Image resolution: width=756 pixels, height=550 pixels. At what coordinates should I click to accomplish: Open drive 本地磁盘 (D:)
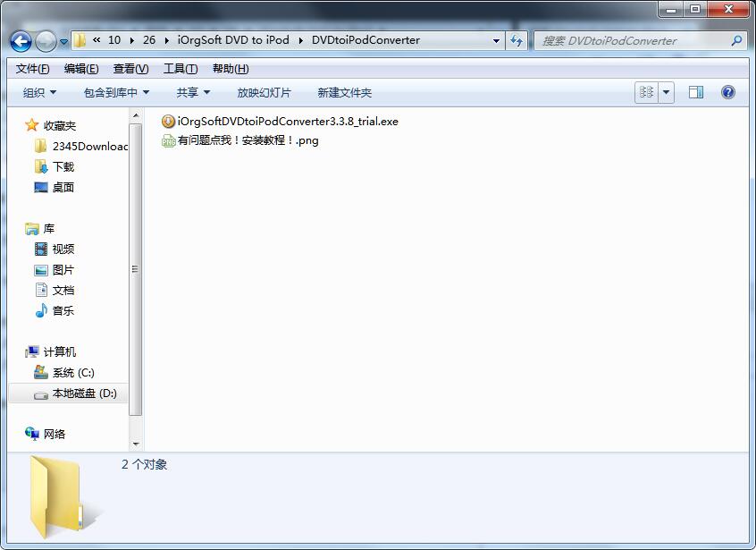[x=84, y=393]
